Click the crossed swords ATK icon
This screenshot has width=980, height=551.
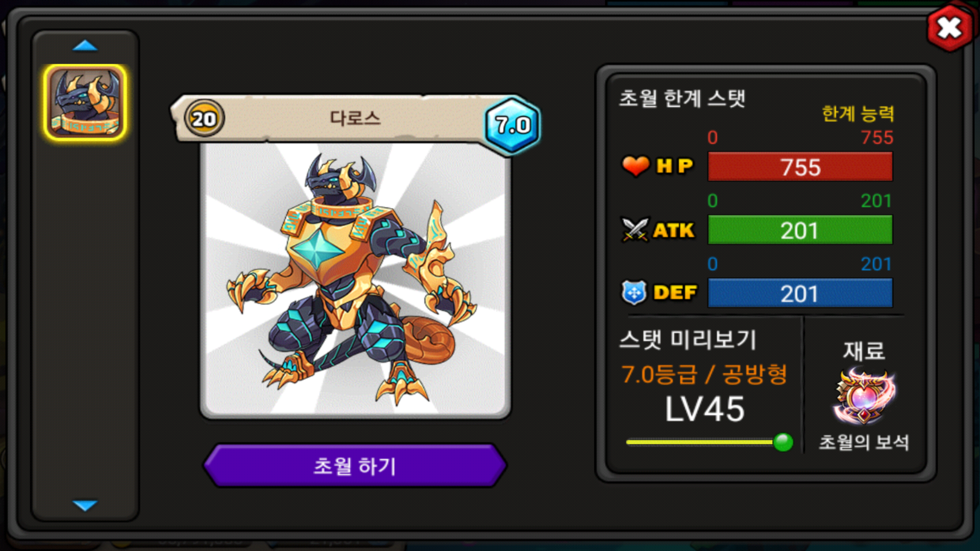pyautogui.click(x=634, y=230)
